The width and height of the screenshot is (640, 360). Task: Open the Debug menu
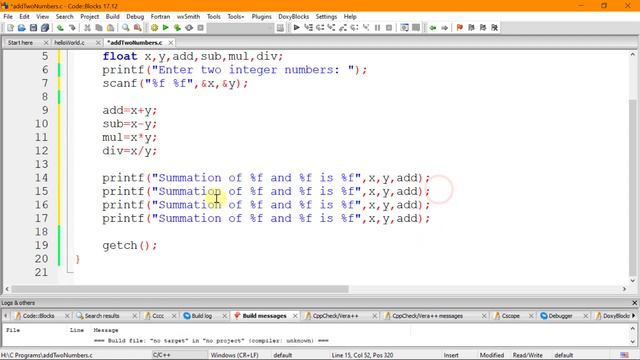(135, 17)
